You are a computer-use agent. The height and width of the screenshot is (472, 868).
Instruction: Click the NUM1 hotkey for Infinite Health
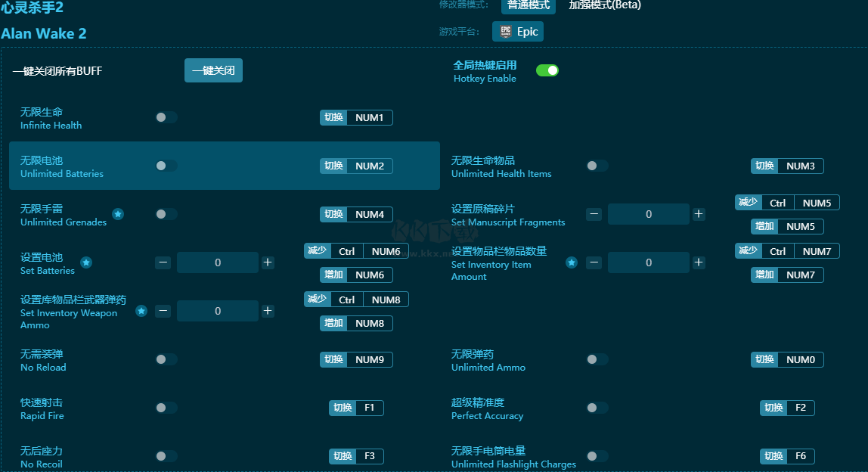357,117
